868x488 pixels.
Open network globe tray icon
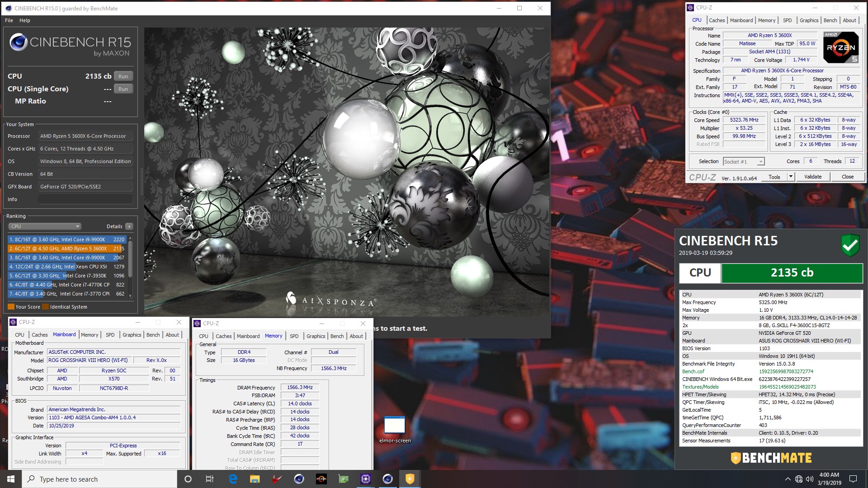click(x=799, y=479)
